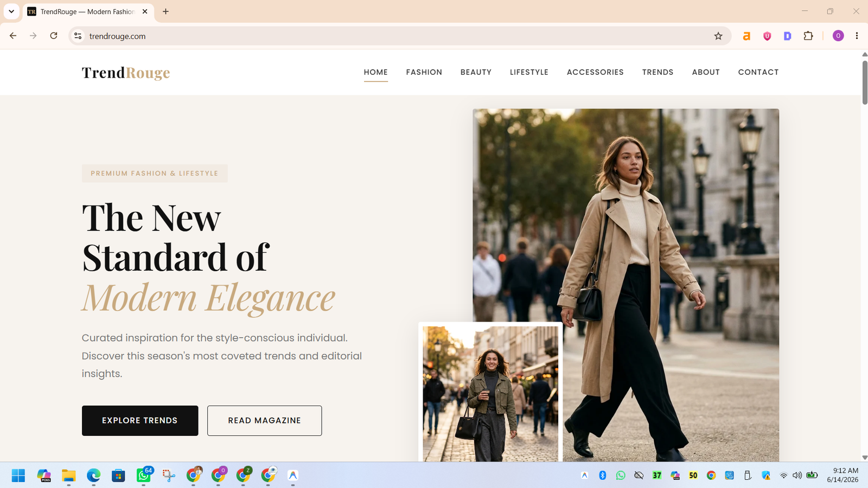Open the purple 'O' profile avatar

[838, 36]
